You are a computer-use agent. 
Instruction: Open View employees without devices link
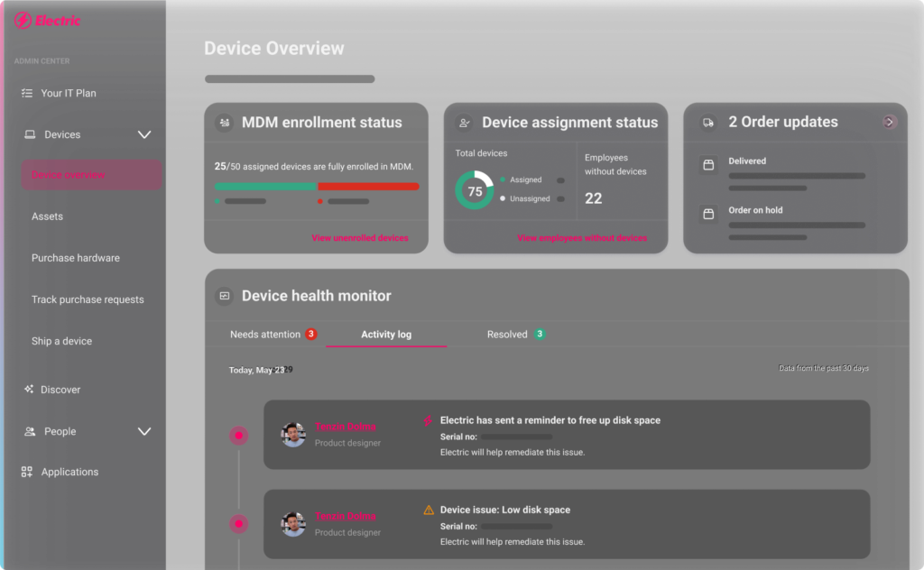click(x=582, y=238)
